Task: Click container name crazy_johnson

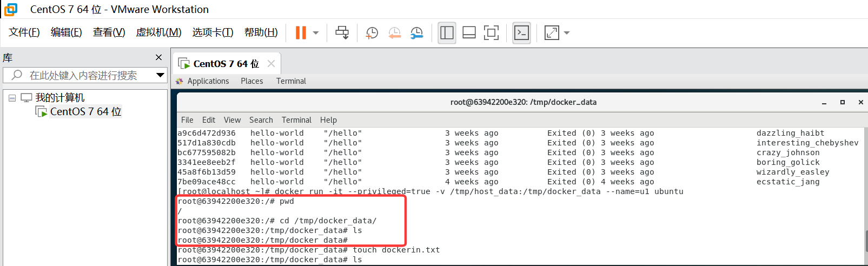Action: point(788,152)
